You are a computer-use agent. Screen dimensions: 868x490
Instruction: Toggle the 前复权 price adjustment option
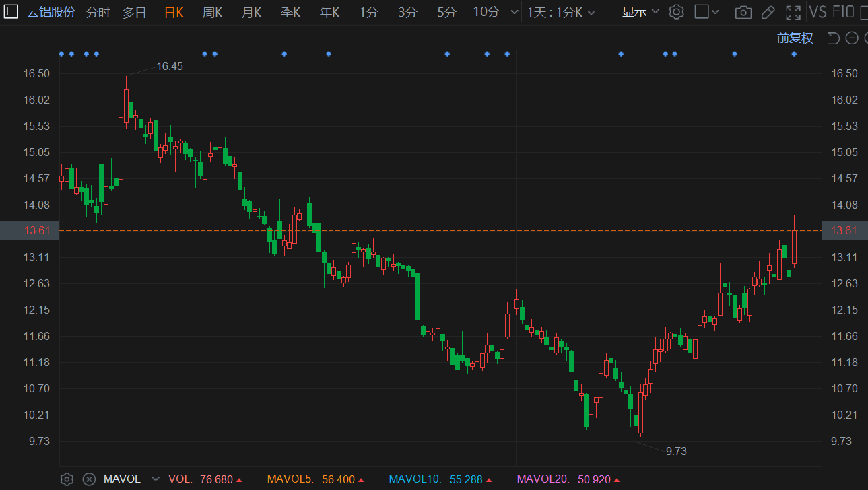795,38
